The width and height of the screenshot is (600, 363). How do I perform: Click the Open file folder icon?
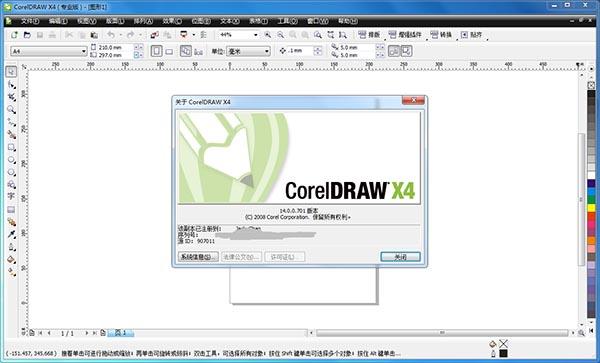tap(27, 35)
